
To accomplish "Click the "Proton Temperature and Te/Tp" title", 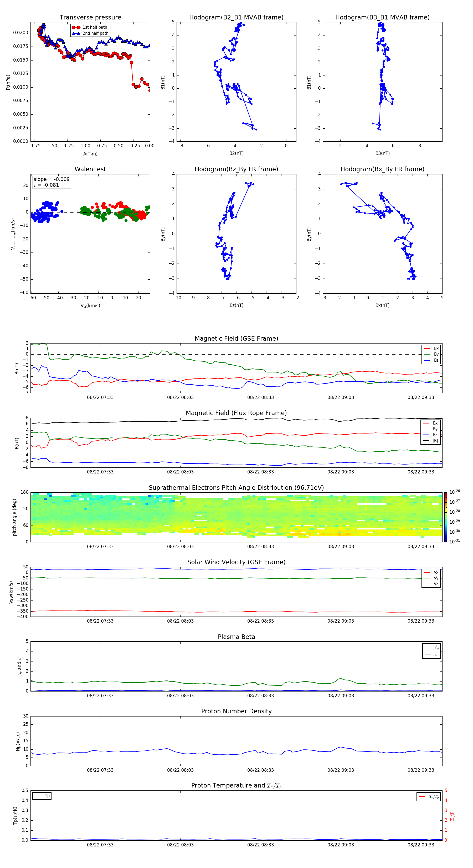I will tap(236, 786).
